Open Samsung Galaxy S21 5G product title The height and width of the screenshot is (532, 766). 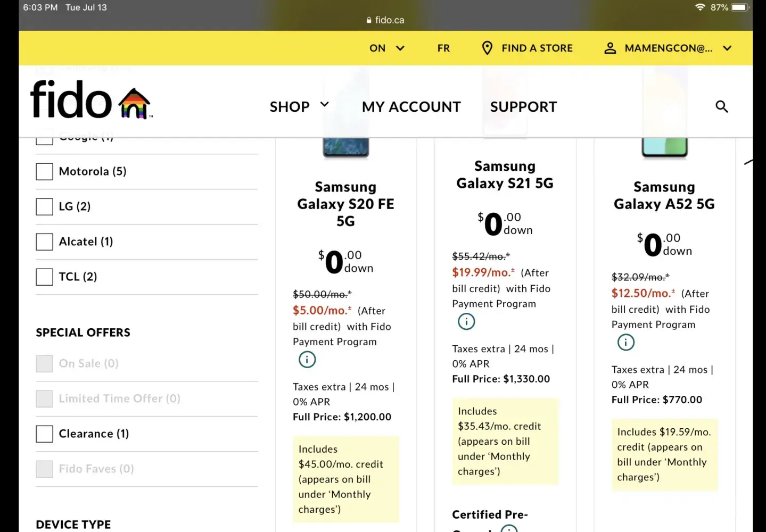505,174
